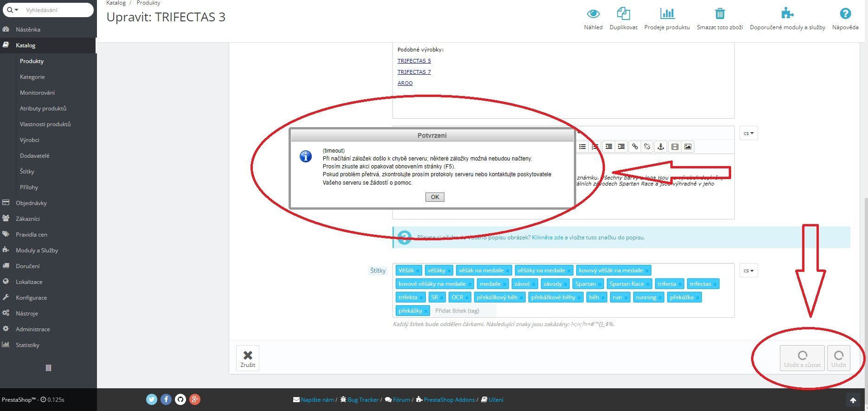Insert an anchor in the editor
Screen dimensions: 868x411
(661, 147)
